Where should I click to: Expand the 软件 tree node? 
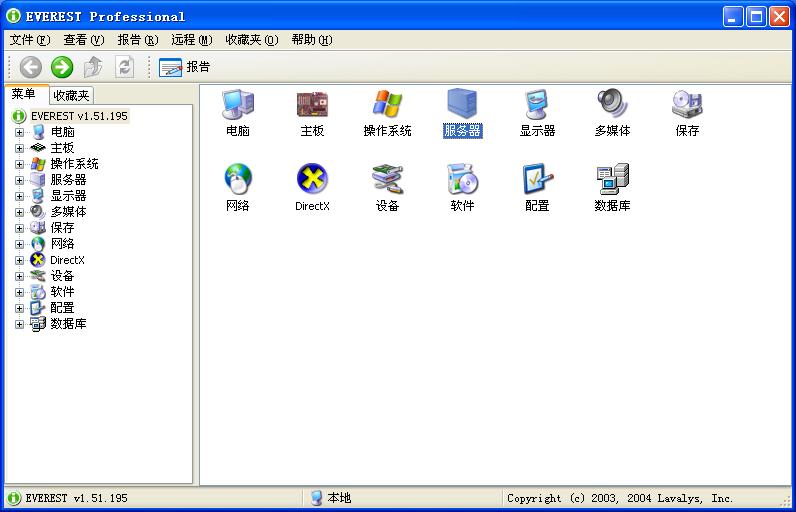coord(19,292)
